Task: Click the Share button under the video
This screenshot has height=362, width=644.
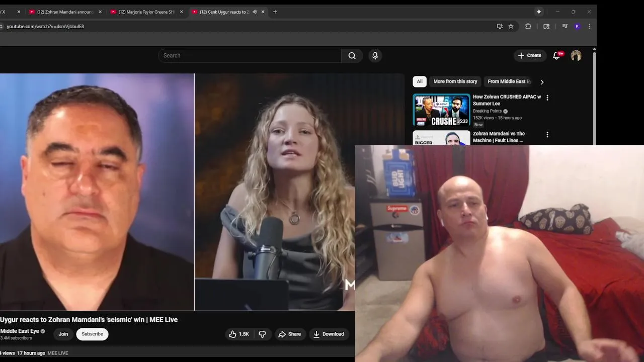Action: click(289, 334)
